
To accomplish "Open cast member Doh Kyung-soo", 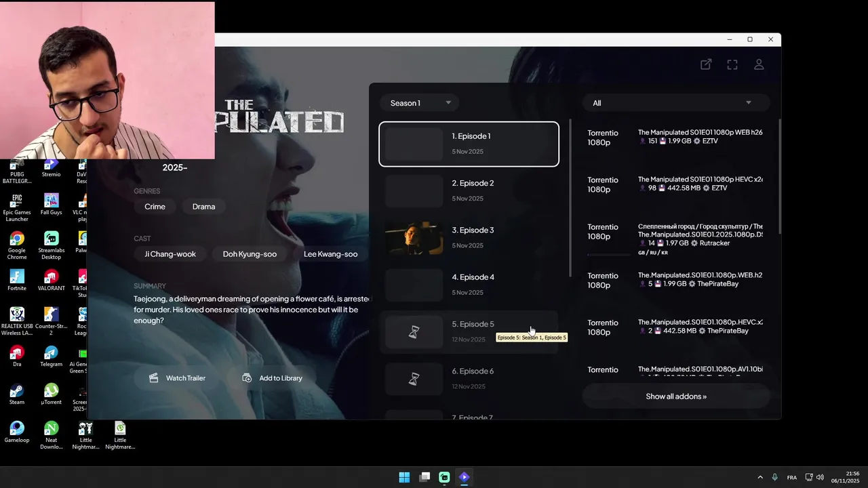I will tap(250, 254).
